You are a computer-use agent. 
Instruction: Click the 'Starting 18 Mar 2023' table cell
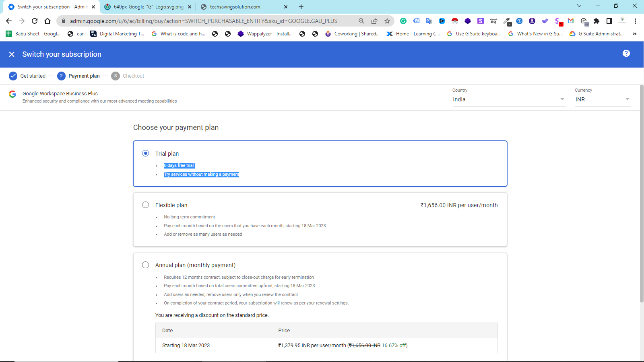point(186,346)
